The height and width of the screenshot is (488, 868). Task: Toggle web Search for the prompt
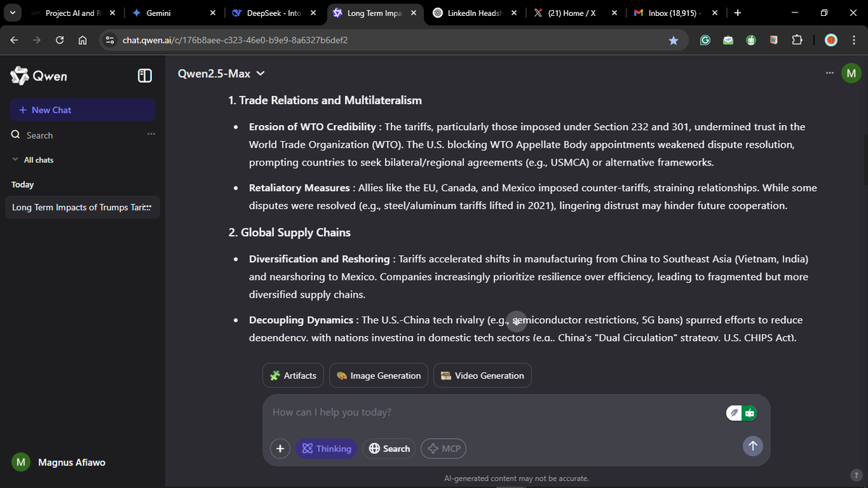coord(389,448)
